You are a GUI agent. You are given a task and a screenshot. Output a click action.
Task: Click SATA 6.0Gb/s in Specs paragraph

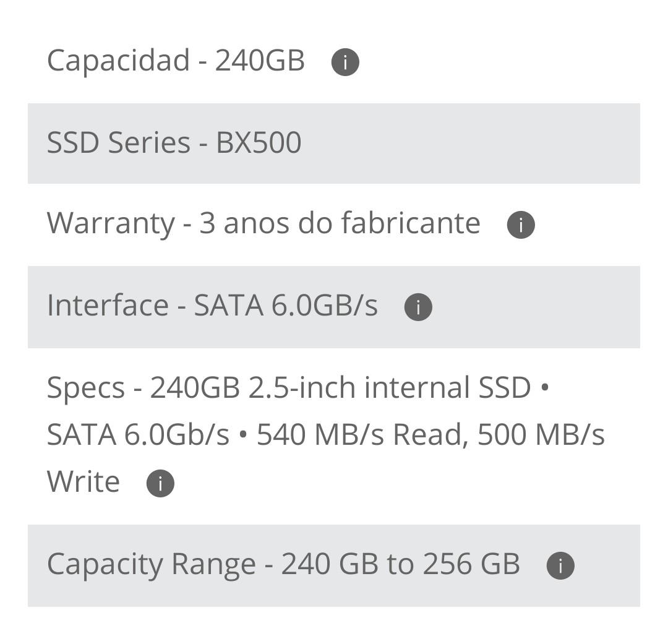[x=138, y=435]
